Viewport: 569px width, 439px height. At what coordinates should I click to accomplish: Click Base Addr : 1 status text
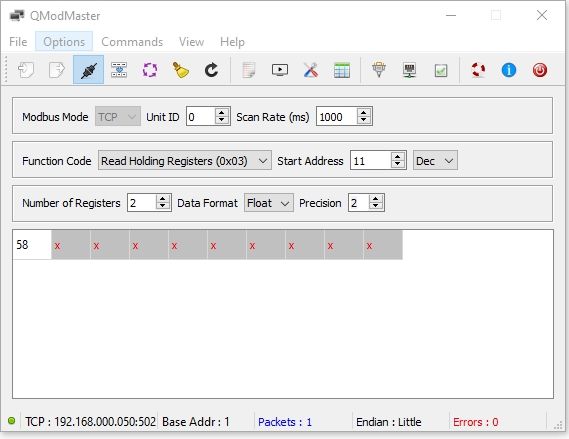tap(196, 422)
